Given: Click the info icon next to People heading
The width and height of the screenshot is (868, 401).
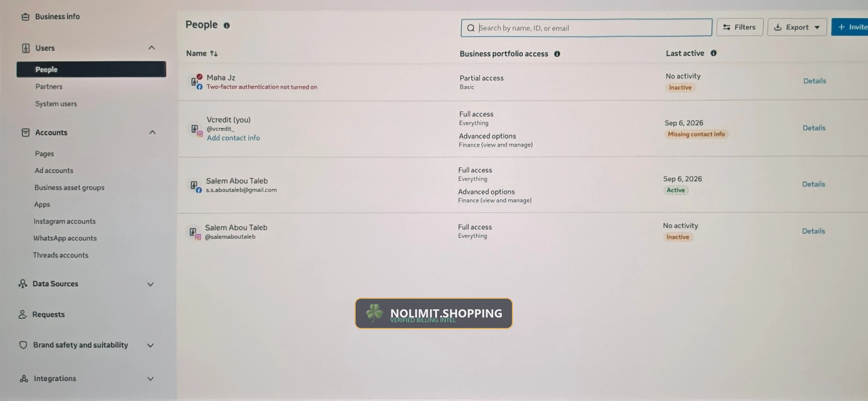Looking at the screenshot, I should click(x=227, y=25).
